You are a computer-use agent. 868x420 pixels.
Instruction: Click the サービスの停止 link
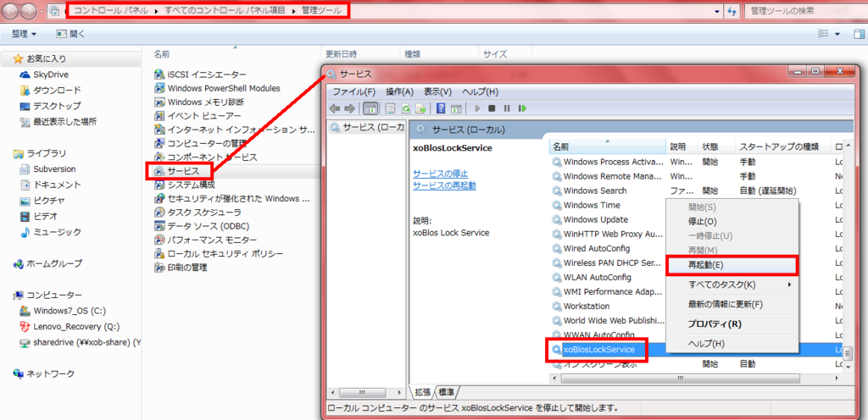441,174
